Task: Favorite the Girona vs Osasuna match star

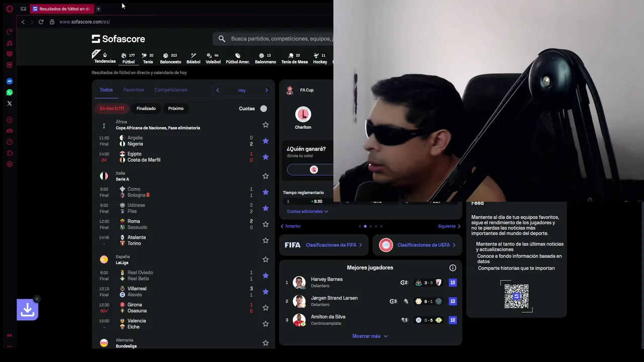Action: (x=266, y=308)
